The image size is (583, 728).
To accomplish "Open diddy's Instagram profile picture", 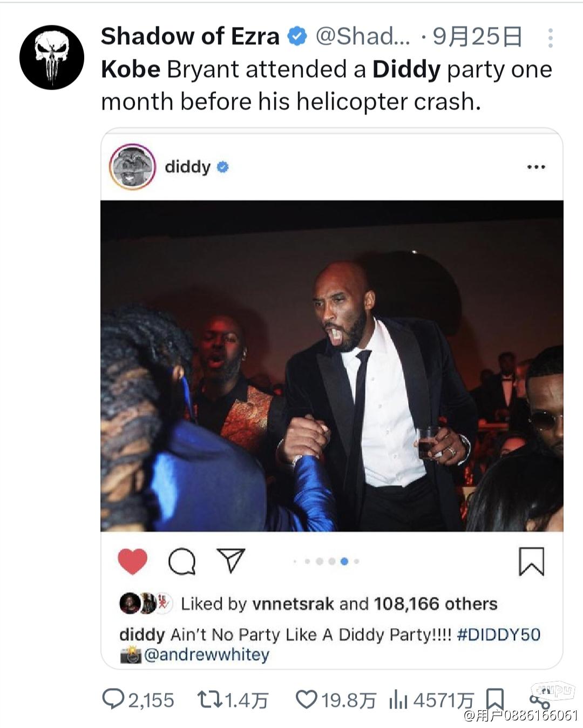I will [x=133, y=167].
